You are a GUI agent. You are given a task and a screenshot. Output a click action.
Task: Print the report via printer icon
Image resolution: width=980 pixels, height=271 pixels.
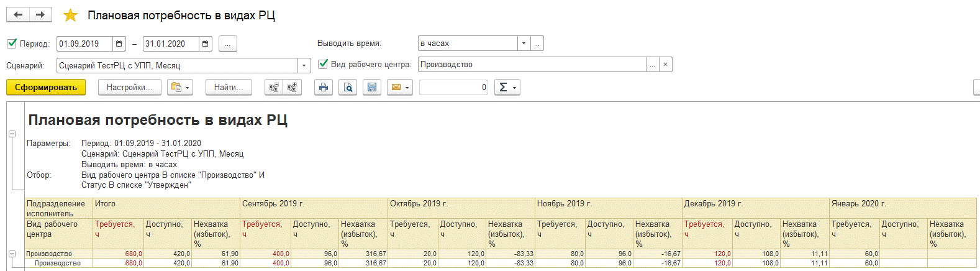323,88
